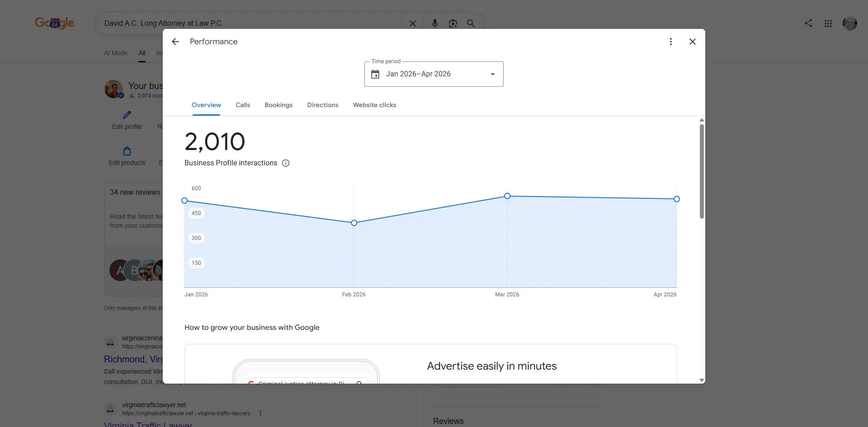Switch to AI Mode search tab
This screenshot has width=868, height=427.
116,53
